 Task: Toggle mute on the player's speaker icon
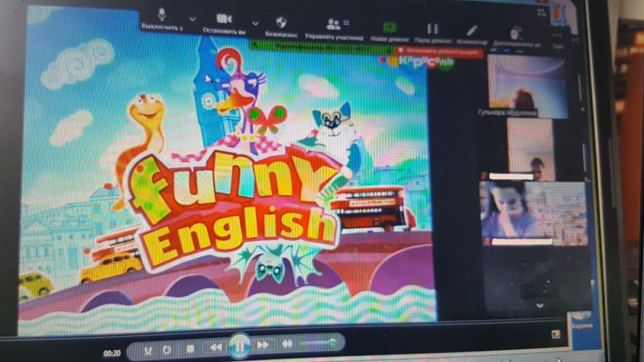pos(287,344)
